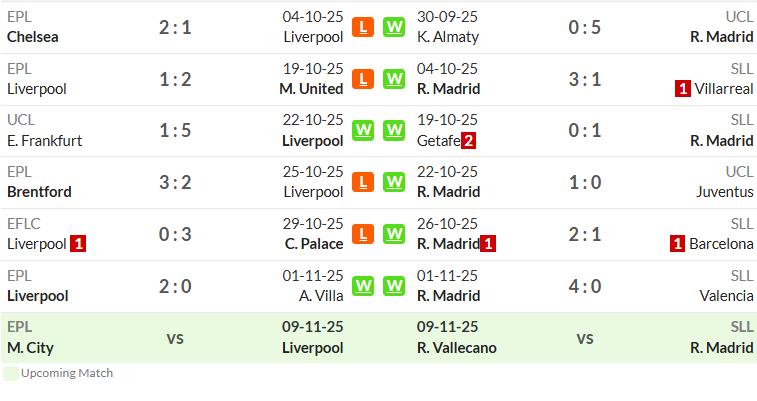
Task: Click R. Vallecano in the upcoming match row
Action: coord(457,348)
